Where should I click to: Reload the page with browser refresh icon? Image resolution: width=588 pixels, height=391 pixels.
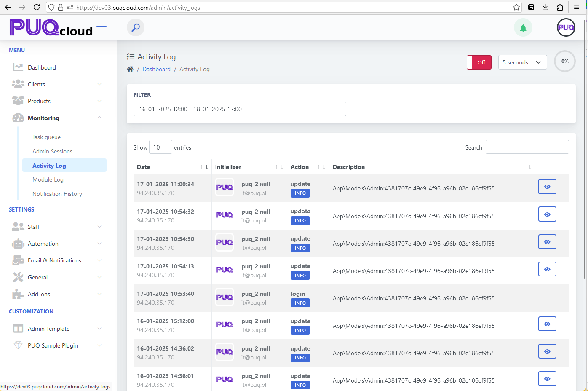click(x=37, y=7)
